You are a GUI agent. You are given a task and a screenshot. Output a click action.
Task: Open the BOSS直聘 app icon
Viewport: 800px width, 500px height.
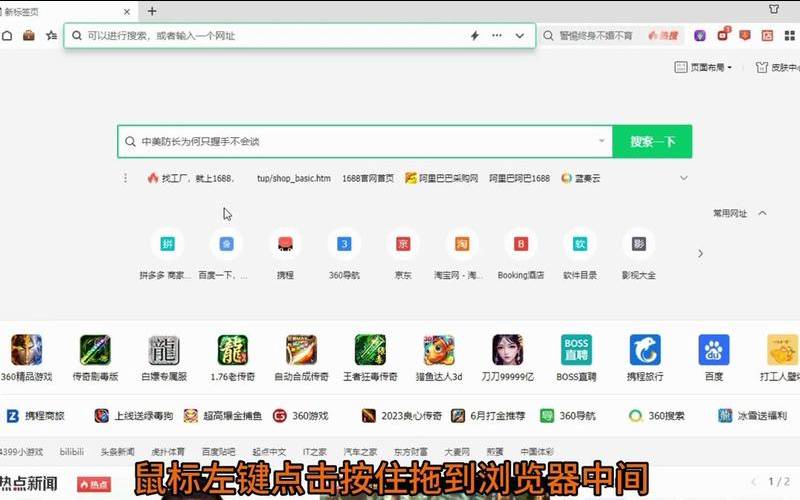coord(577,350)
